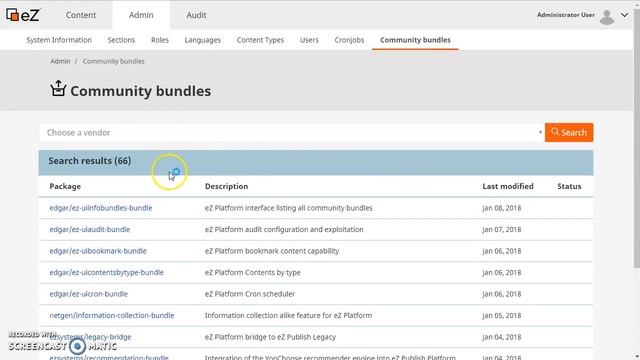Viewport: 640px width, 360px height.
Task: Click the Admin breadcrumb link
Action: (60, 61)
